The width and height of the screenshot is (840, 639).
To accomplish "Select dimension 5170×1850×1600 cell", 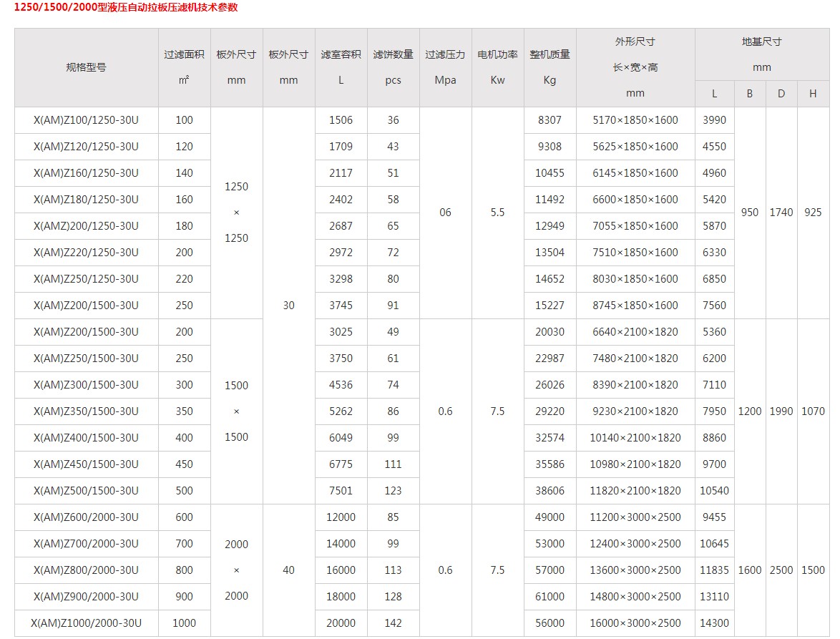I will click(635, 120).
